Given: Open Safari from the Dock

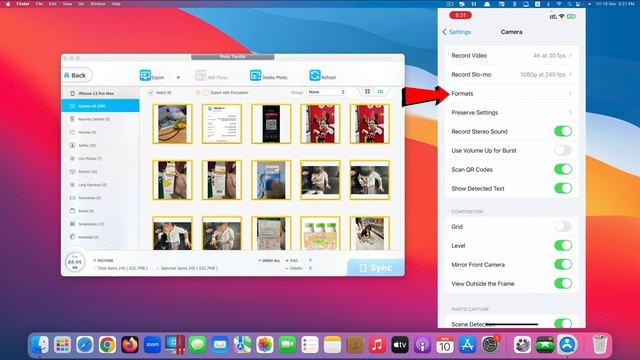Looking at the screenshot, I should point(85,345).
